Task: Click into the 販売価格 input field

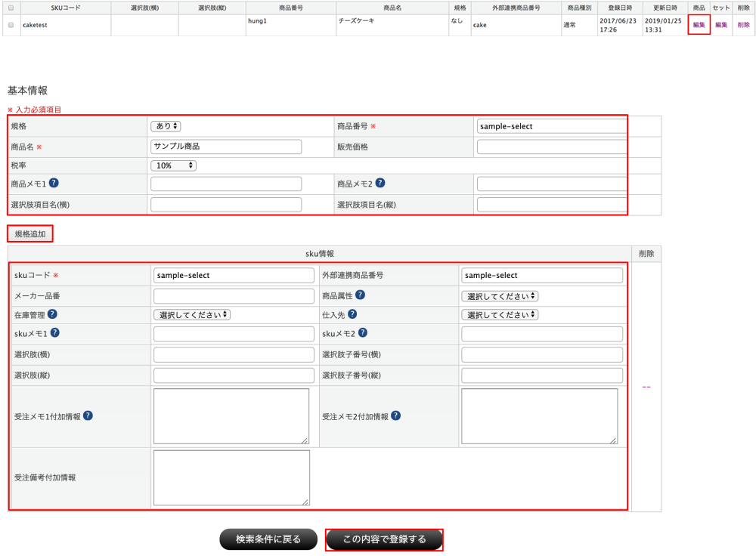Action: coord(552,147)
